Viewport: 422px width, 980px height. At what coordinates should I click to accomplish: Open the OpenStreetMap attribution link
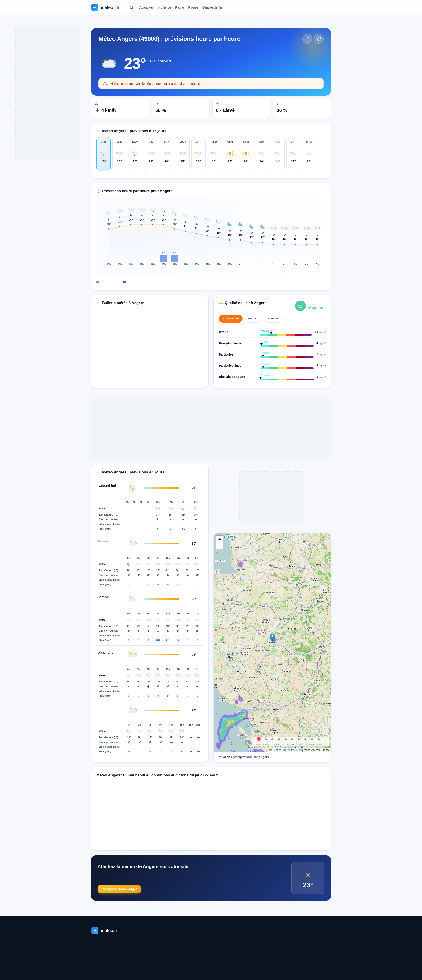pos(292,750)
